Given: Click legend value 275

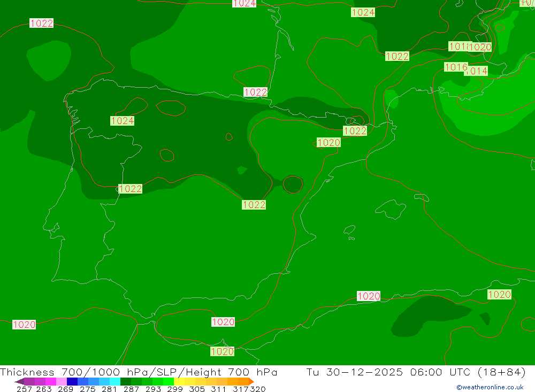Looking at the screenshot, I should [x=87, y=389].
